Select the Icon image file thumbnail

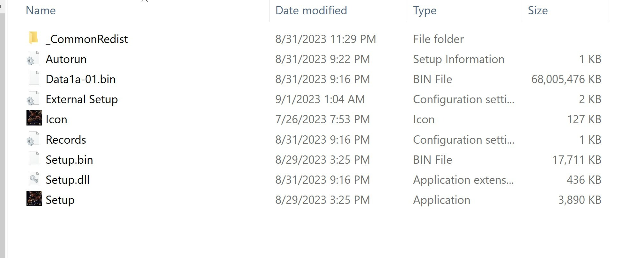(x=34, y=118)
